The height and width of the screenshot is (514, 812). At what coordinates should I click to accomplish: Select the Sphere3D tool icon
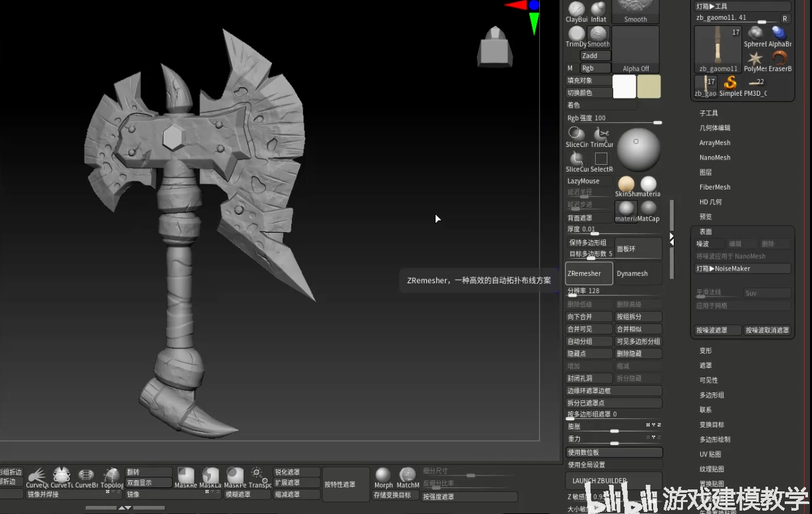755,37
